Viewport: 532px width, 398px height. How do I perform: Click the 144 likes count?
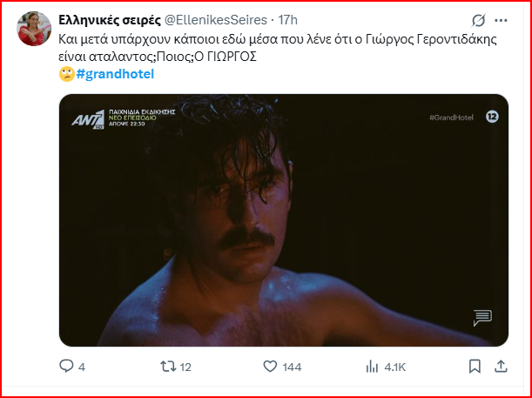pos(292,368)
